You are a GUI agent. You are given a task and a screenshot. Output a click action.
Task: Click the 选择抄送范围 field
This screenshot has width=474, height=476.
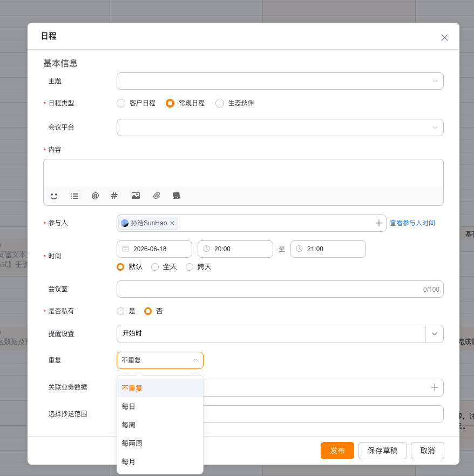click(323, 414)
